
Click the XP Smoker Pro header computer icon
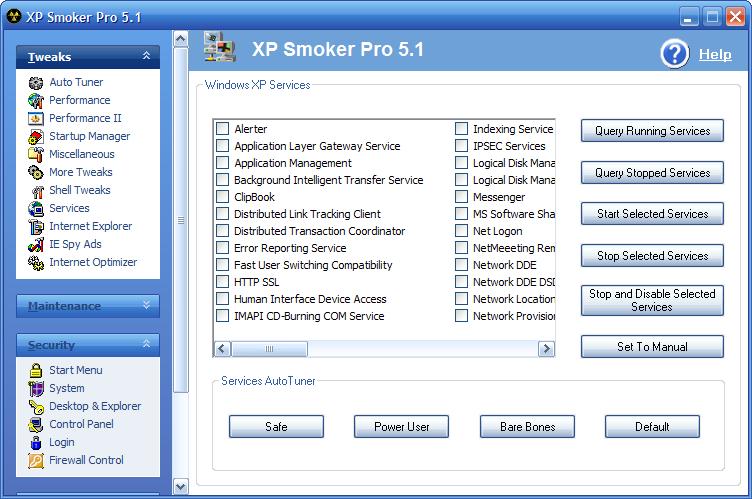point(219,47)
